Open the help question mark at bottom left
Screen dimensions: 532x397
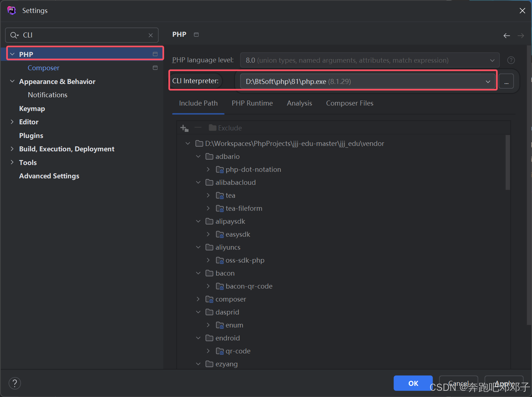(x=15, y=383)
